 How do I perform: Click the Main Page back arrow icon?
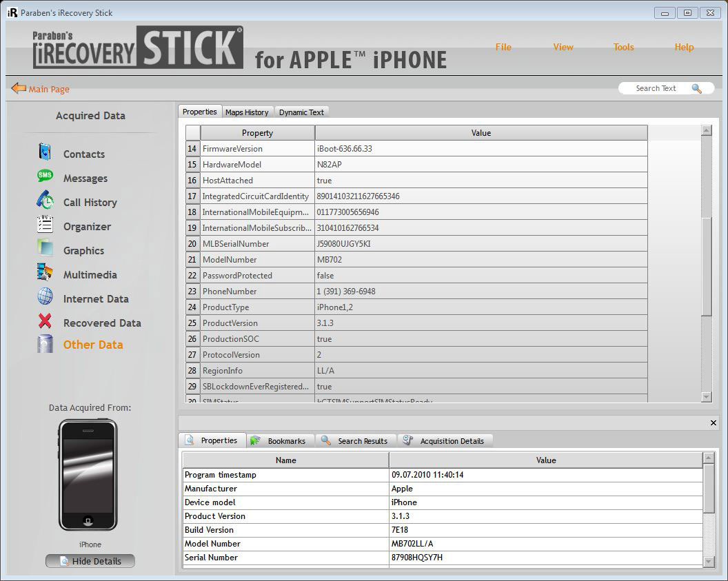click(x=18, y=88)
